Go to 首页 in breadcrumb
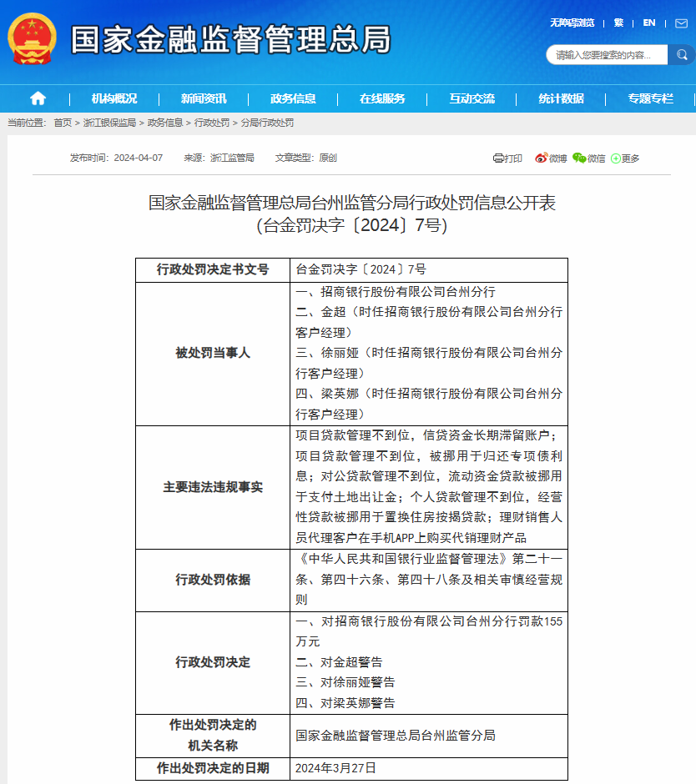Screen dimensions: 696x784 [63, 123]
